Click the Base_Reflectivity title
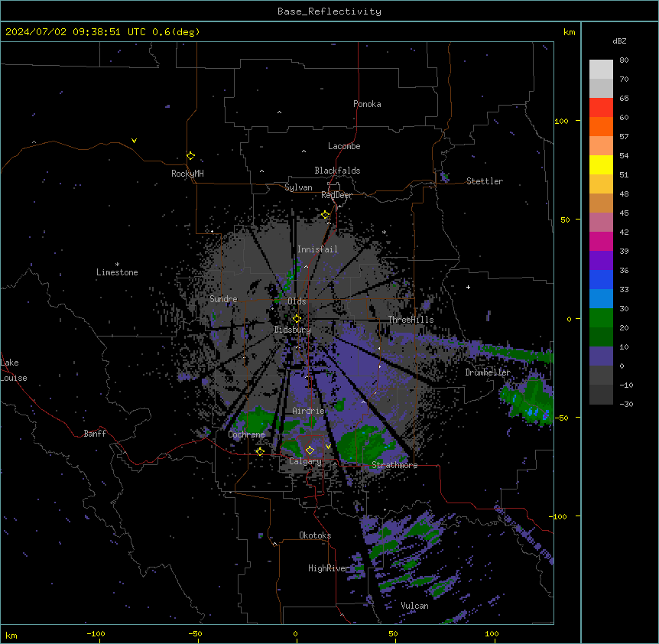The image size is (659, 644). click(329, 11)
